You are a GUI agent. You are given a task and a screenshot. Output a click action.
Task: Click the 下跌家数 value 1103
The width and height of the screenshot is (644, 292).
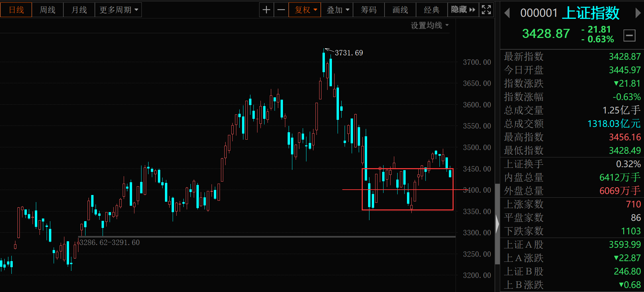pos(631,231)
